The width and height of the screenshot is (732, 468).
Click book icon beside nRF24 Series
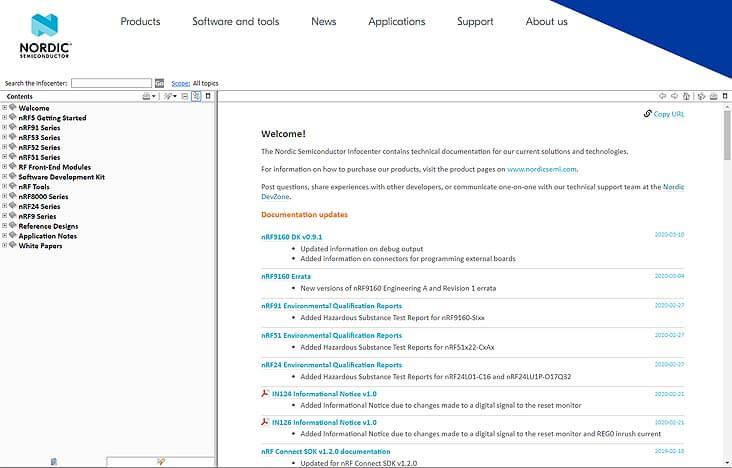click(13, 206)
